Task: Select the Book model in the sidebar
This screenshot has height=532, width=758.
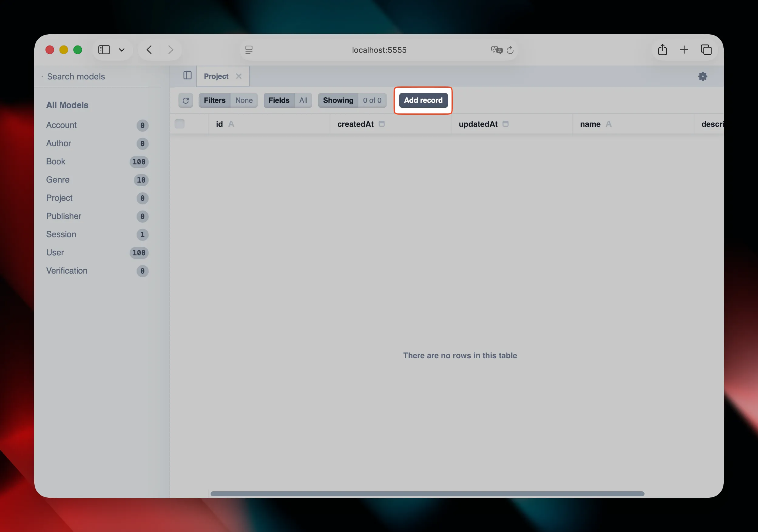Action: 56,161
